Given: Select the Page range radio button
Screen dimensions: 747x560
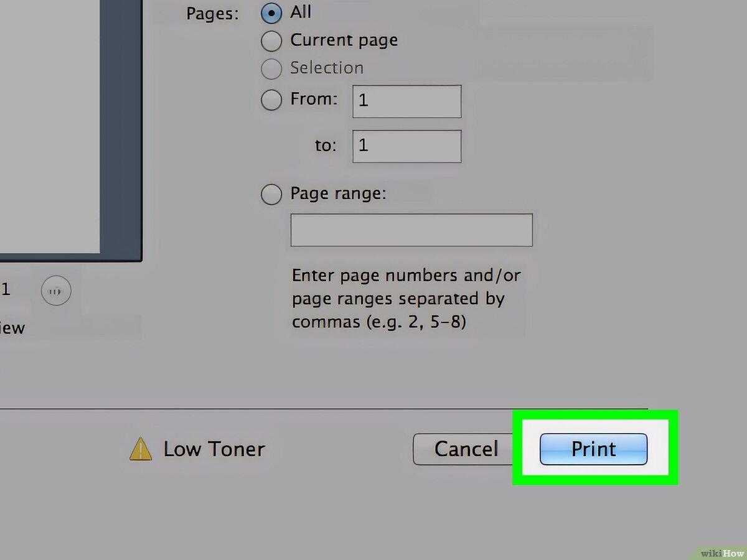Looking at the screenshot, I should point(271,194).
